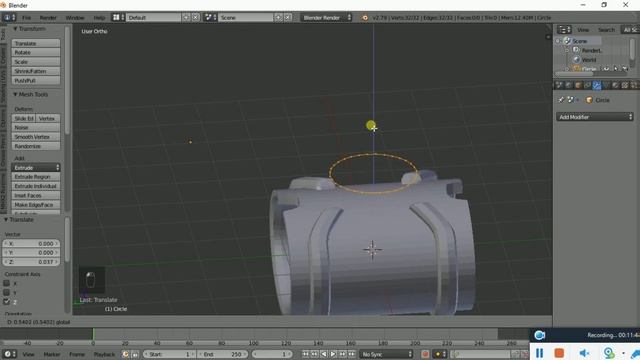Image resolution: width=640 pixels, height=360 pixels.
Task: Open the Timeline editor type icon
Action: click(x=9, y=354)
